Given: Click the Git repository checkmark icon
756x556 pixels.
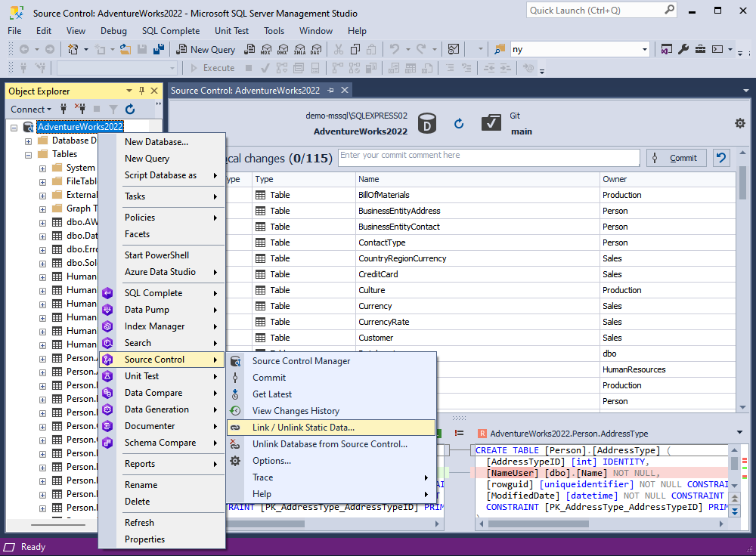Looking at the screenshot, I should point(491,123).
